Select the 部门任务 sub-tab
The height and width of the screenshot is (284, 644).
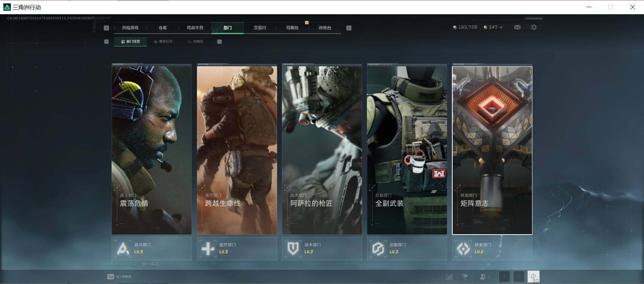pos(130,42)
